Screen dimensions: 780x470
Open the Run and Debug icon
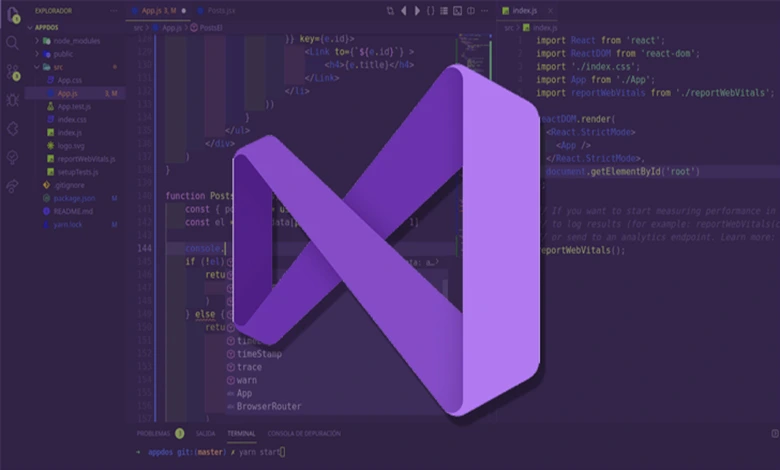[x=13, y=100]
